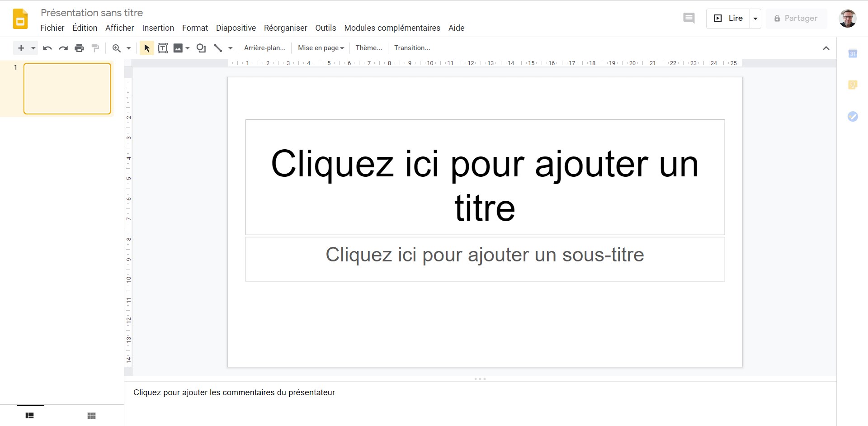Switch to grid view
Screen dimensions: 868x426
pyautogui.click(x=91, y=416)
